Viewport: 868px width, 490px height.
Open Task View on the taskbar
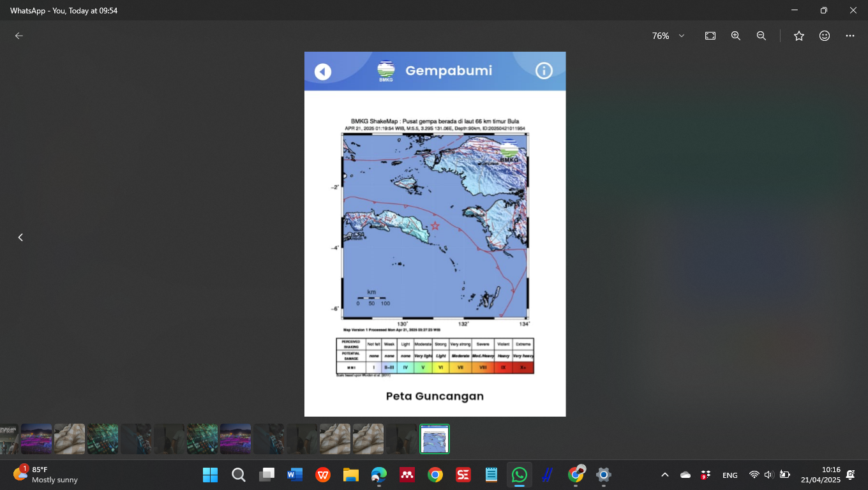[267, 475]
